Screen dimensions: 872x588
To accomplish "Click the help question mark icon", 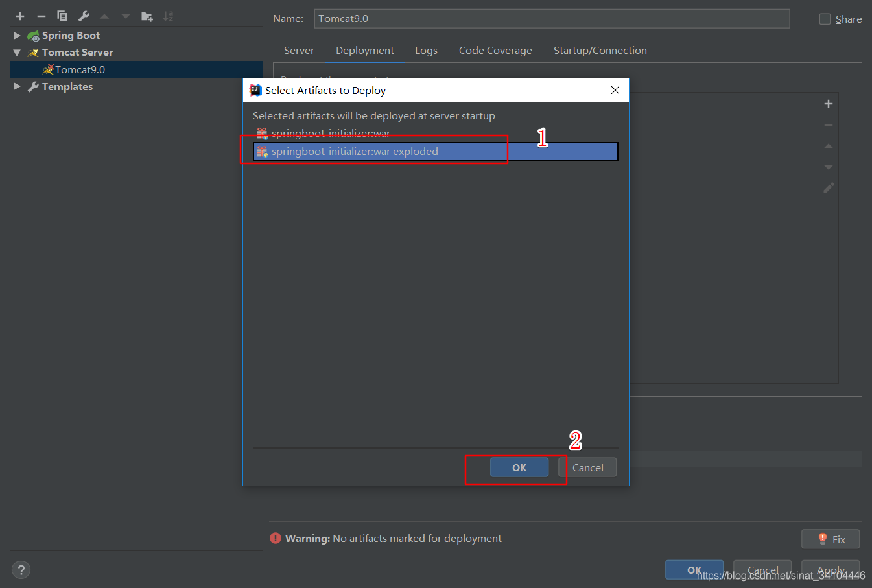I will [x=21, y=570].
